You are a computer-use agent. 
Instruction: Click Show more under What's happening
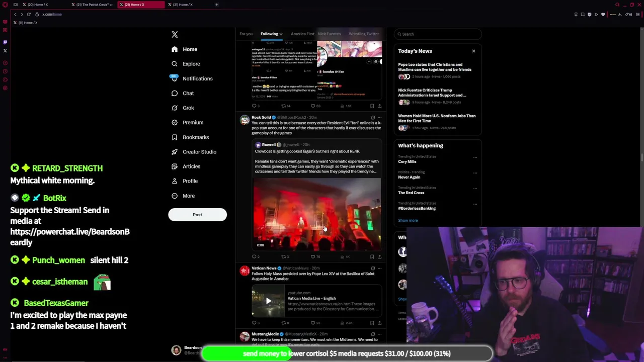coord(408,220)
